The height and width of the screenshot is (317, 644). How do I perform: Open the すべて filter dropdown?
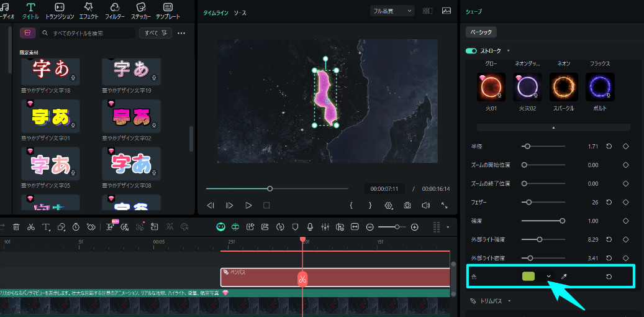click(155, 34)
